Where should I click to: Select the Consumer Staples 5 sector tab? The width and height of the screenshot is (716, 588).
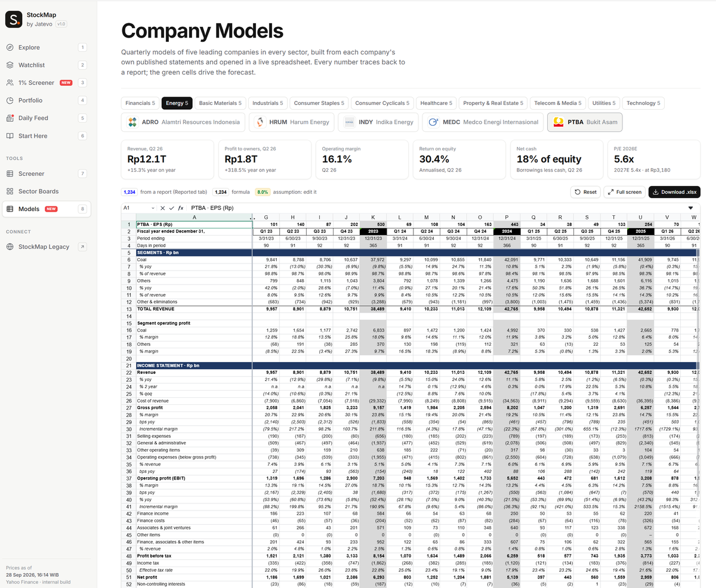click(319, 103)
